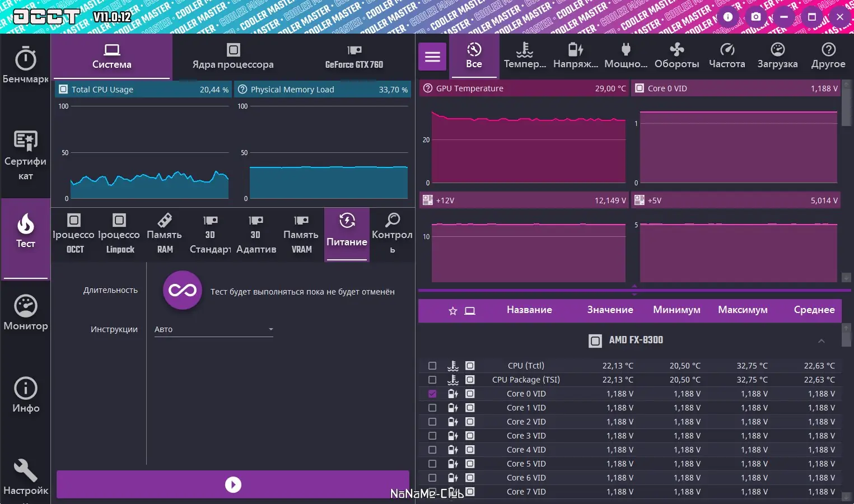Select the 3D Стандарт test
854x504 pixels.
click(x=210, y=234)
